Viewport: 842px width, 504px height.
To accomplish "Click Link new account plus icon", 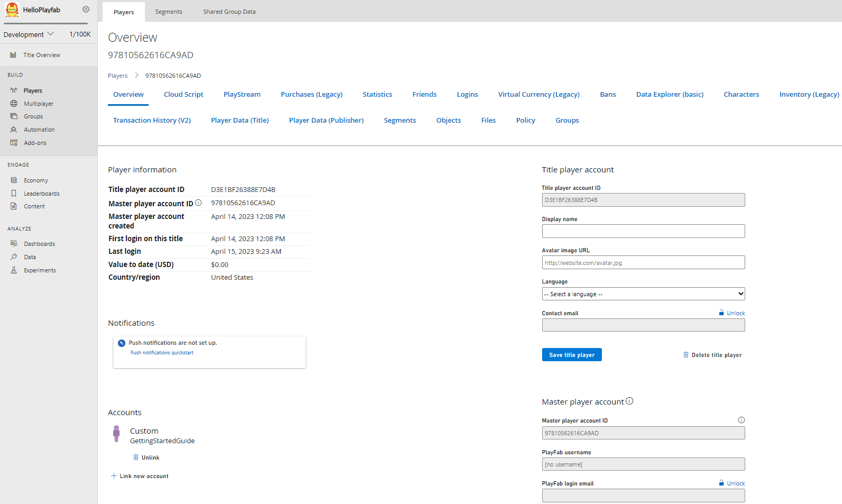I will click(x=114, y=476).
